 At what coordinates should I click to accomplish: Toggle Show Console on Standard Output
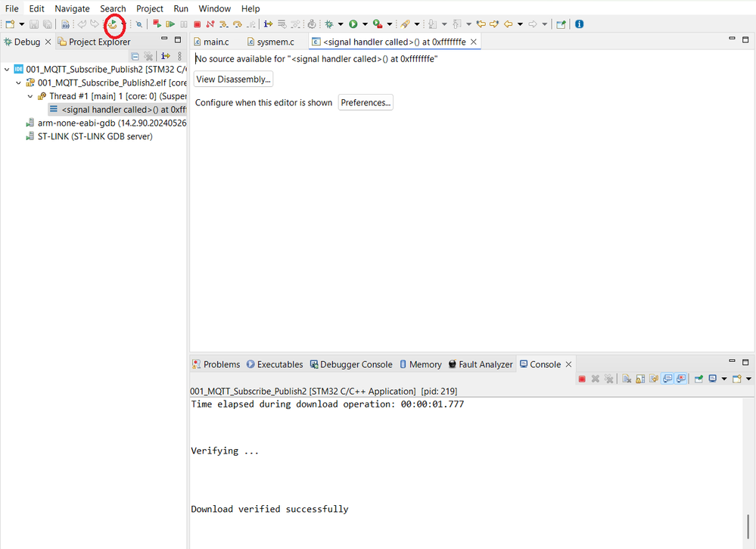[x=667, y=379]
